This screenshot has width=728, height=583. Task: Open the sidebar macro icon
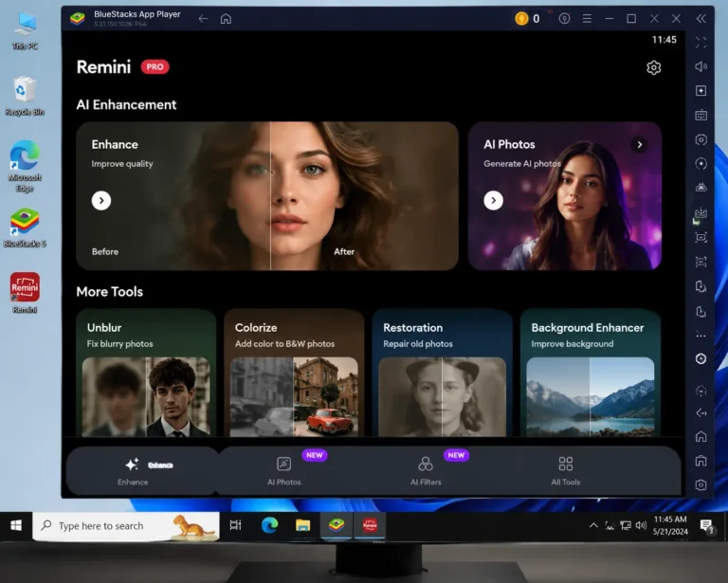pos(701,213)
